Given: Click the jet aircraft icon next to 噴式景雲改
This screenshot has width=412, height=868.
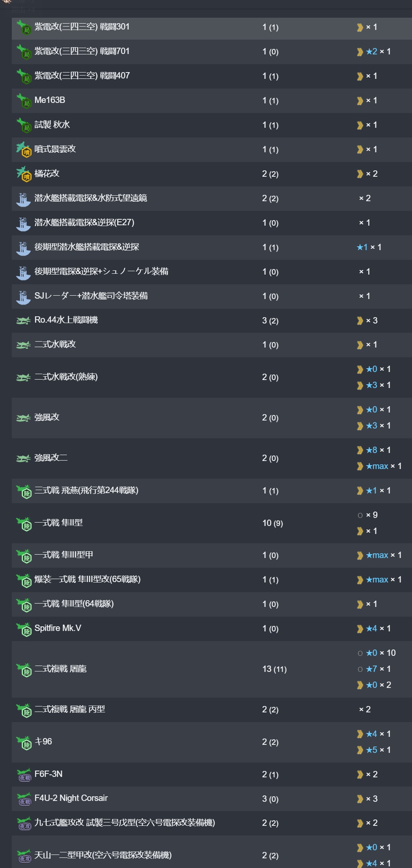Looking at the screenshot, I should [x=24, y=149].
